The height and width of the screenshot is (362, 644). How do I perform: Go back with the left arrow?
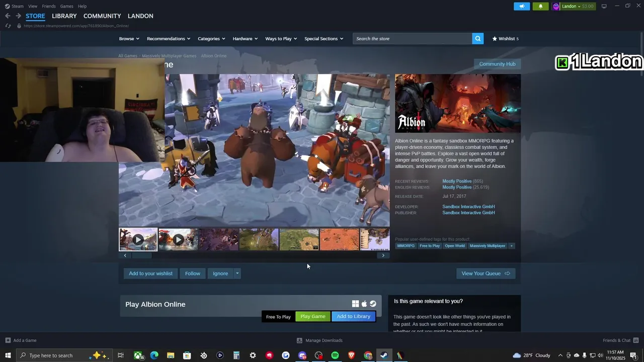(x=8, y=16)
